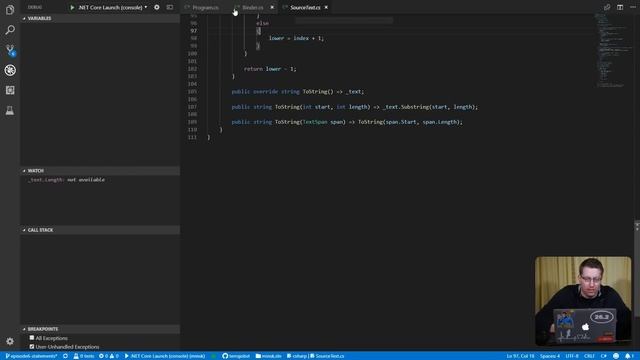Open the Test beaker view
Viewport: 640px width, 360px height.
(10, 110)
